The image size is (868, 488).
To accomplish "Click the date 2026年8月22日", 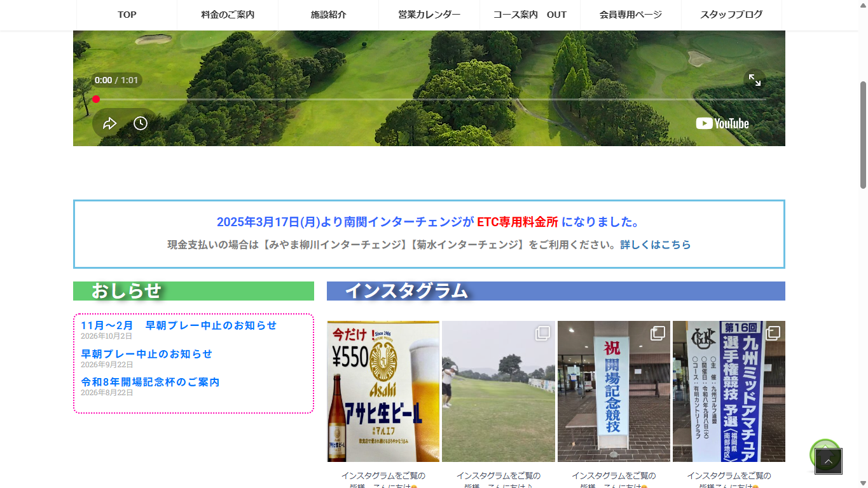I will 107,393.
